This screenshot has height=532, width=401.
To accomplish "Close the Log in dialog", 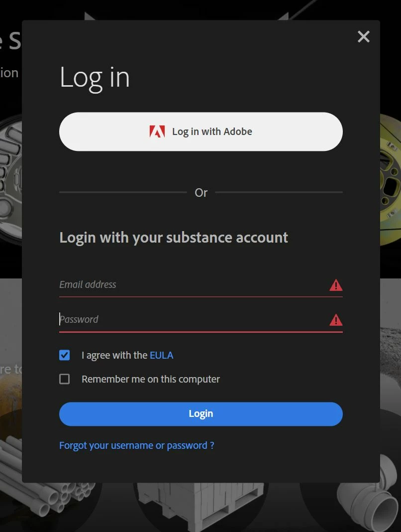I will [363, 37].
